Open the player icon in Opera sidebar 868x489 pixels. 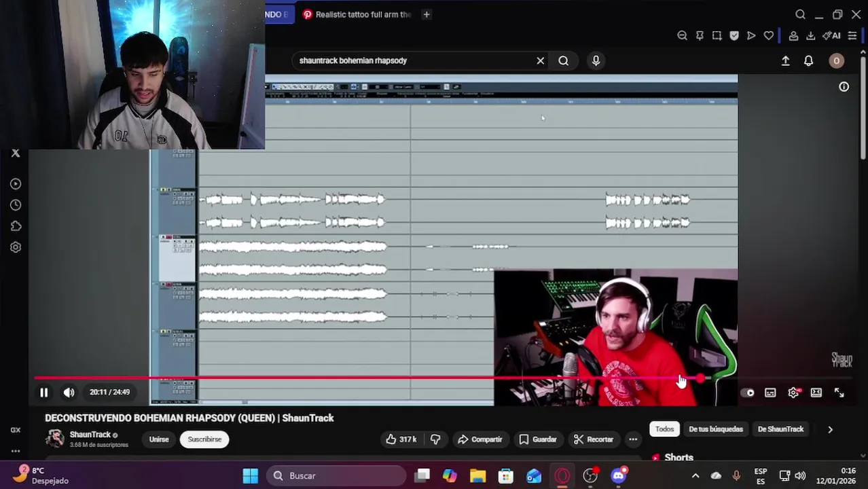(x=16, y=183)
